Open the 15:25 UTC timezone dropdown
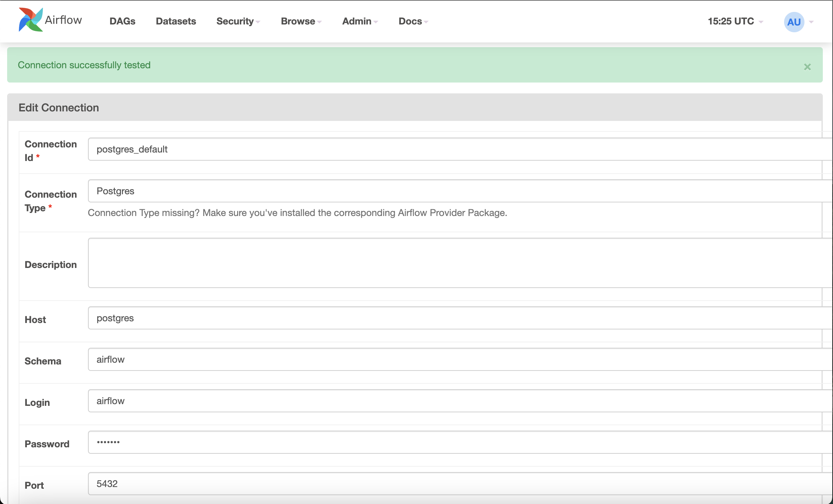The width and height of the screenshot is (833, 504). [735, 21]
